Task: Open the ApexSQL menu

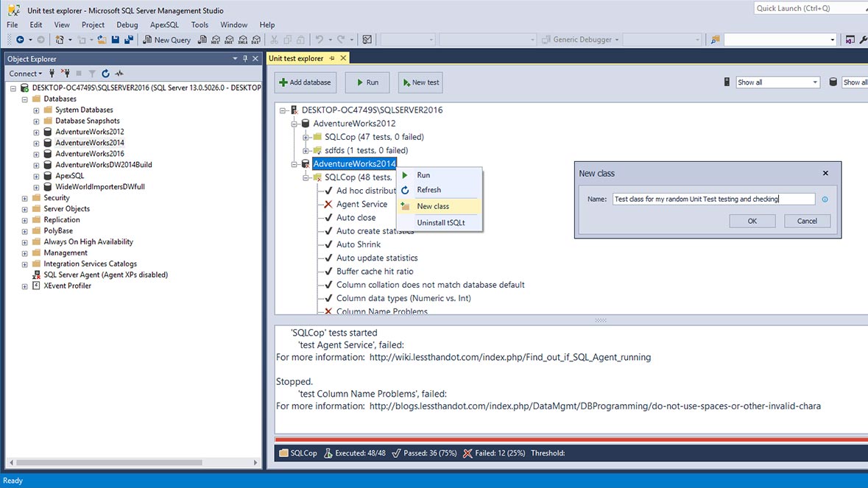Action: (x=164, y=25)
